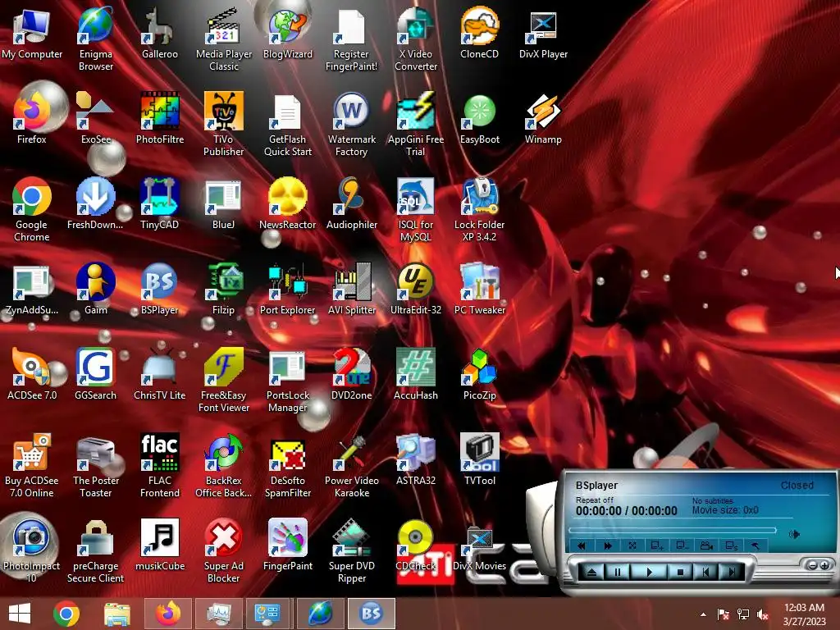Viewport: 840px width, 630px height.
Task: Select the Winamp desktop icon
Action: coord(543,119)
